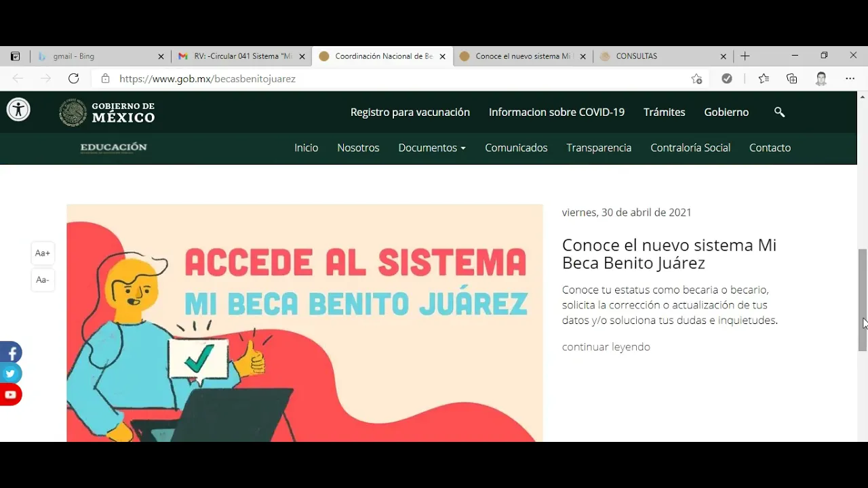
Task: Close the RV: -Circular 041 tab
Action: point(302,57)
